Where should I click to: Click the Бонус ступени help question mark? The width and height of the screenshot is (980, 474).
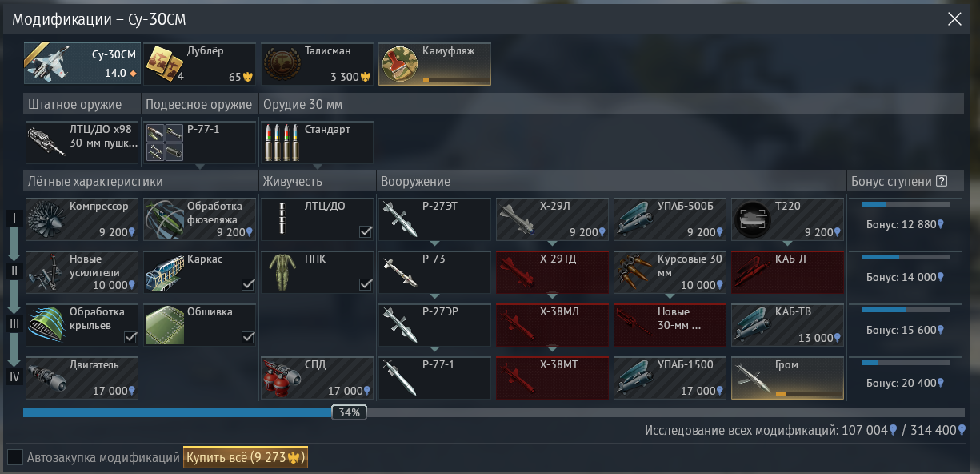coord(942,181)
